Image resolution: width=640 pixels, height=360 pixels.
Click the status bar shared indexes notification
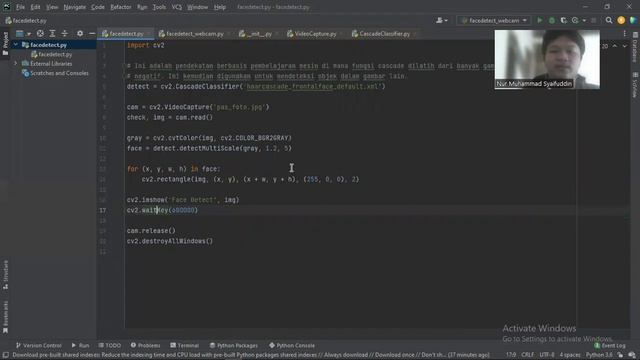click(251, 355)
